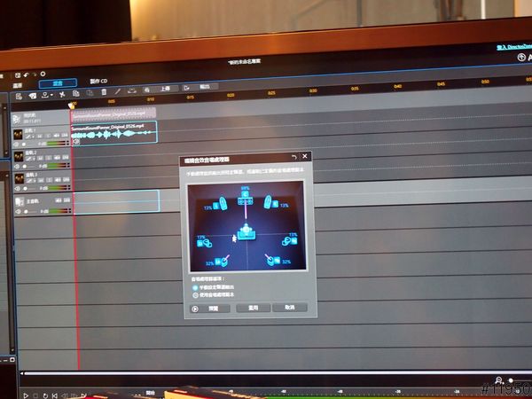
Task: Toggle the M button on 音軌 1
Action: click(40, 137)
